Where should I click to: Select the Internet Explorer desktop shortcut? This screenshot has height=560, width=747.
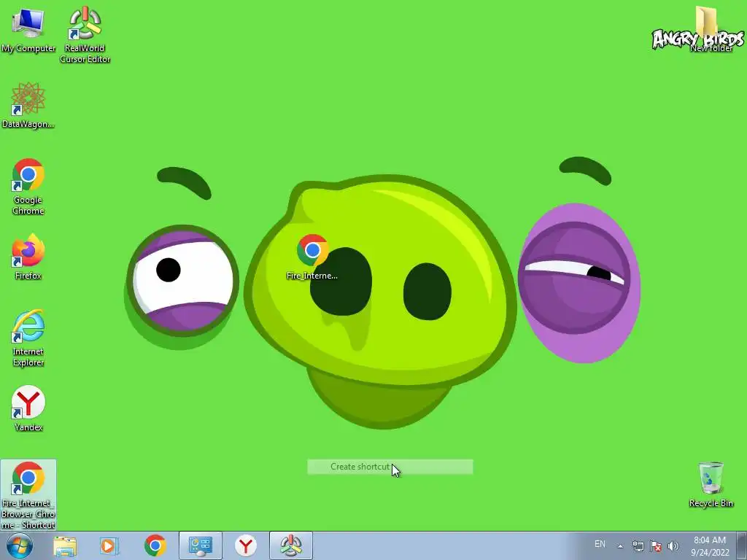point(28,338)
